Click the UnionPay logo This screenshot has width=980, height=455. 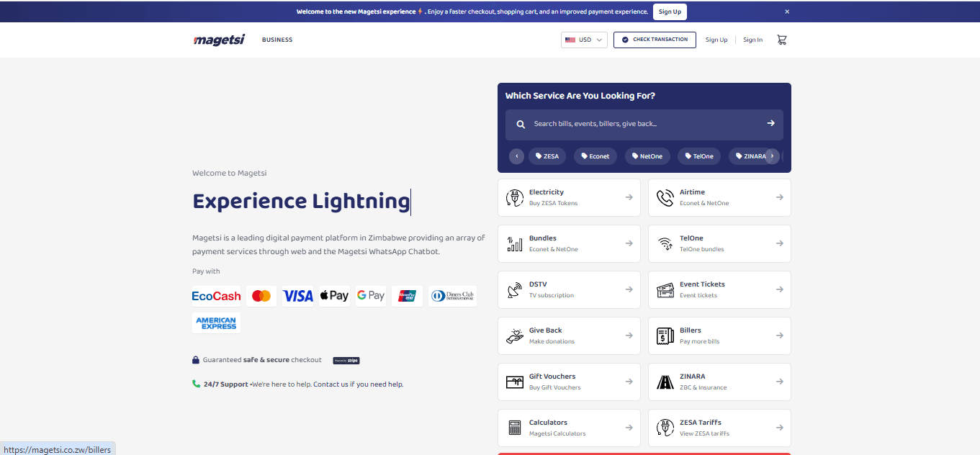(408, 296)
